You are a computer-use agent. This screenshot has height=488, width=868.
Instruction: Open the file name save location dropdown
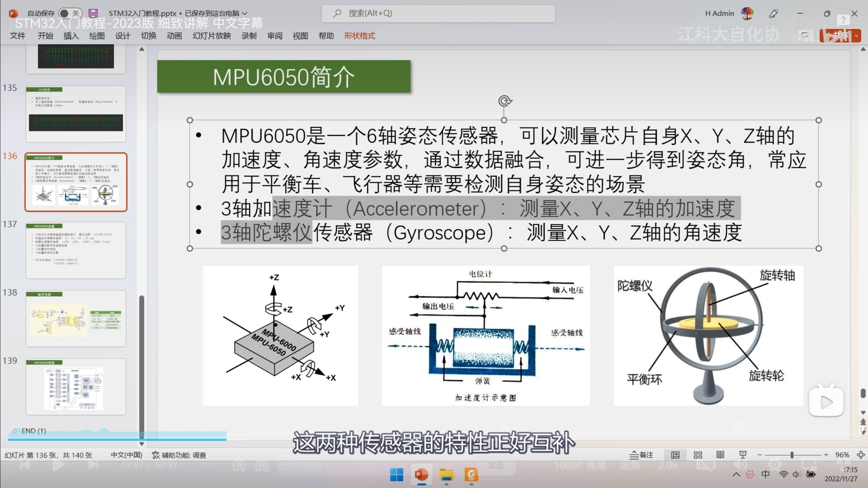[244, 14]
